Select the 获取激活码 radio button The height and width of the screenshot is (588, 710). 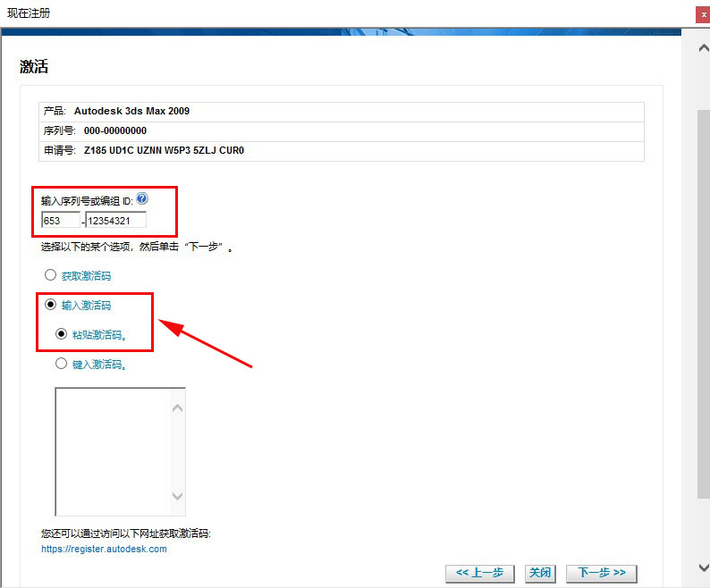50,274
